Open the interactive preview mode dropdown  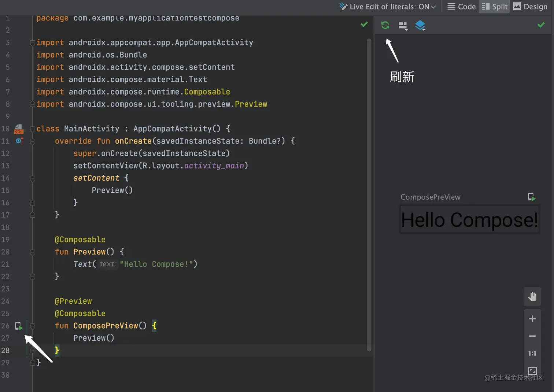(x=403, y=26)
